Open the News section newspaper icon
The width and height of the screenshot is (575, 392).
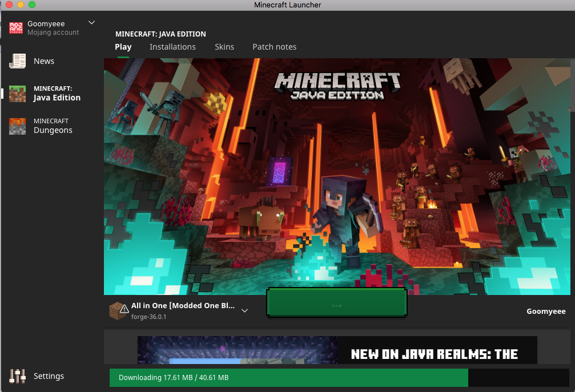click(18, 61)
